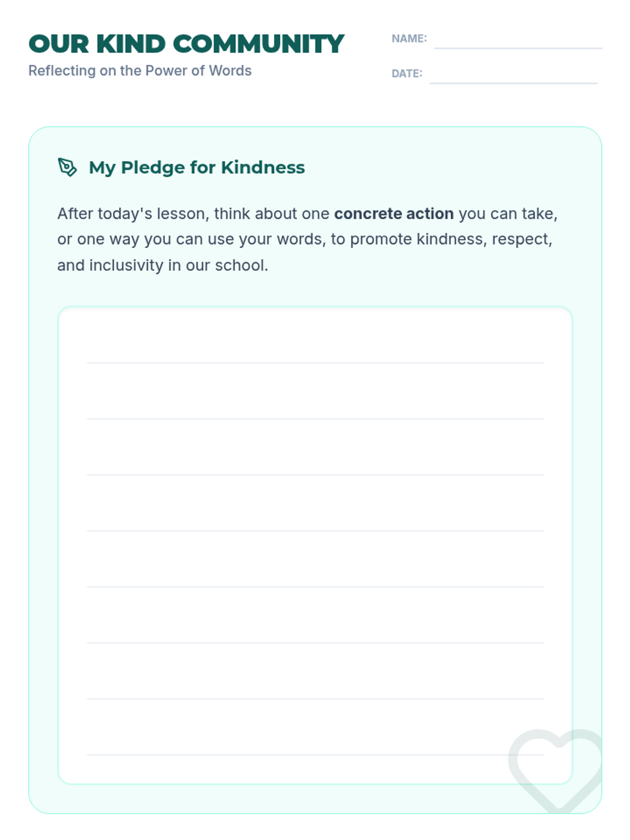Click the 'and inclusivity in our school' sentence
630x840 pixels.
(x=163, y=265)
